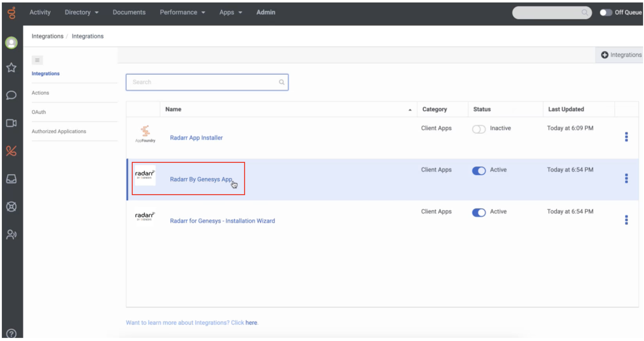Open help via the question mark icon
644x341 pixels.
click(x=11, y=333)
